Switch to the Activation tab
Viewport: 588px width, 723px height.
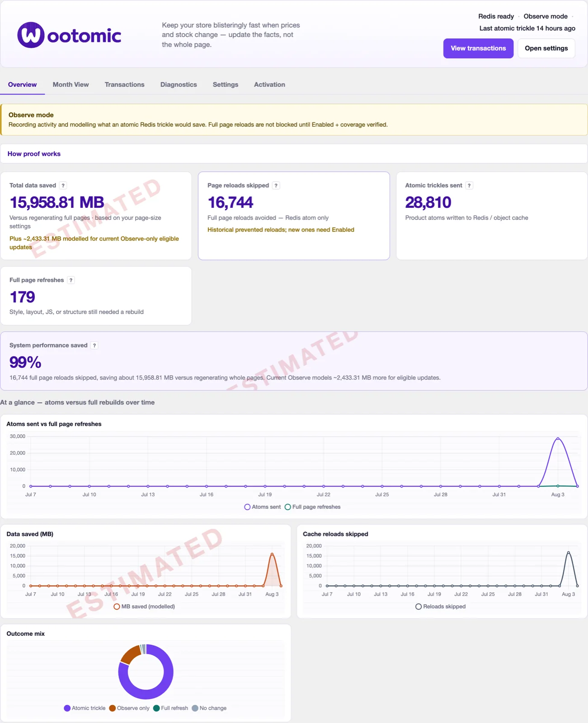(x=269, y=85)
